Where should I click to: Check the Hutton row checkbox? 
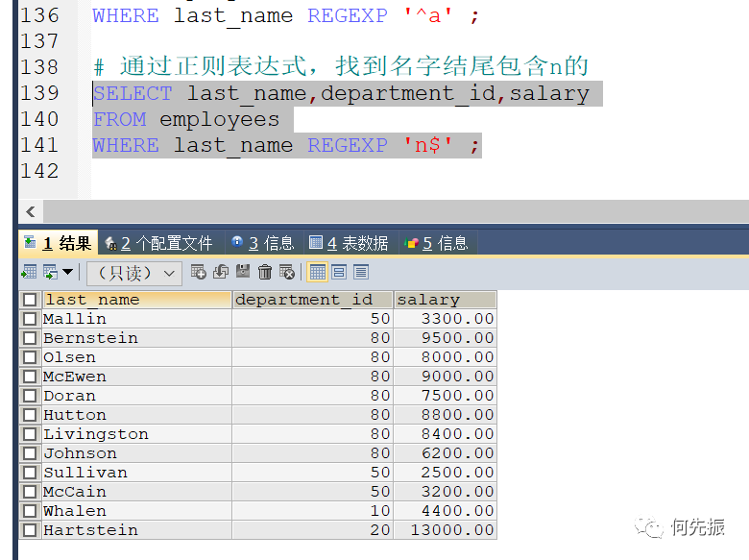30,415
